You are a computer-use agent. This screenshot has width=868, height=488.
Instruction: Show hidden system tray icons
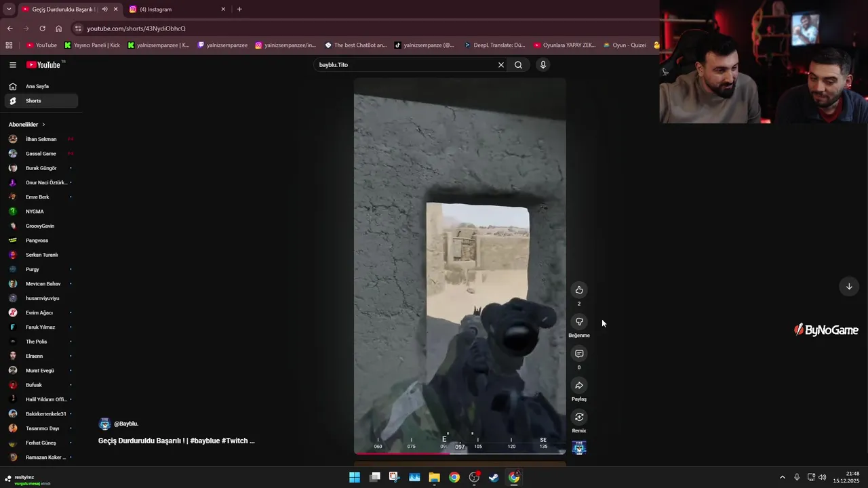coord(782,477)
